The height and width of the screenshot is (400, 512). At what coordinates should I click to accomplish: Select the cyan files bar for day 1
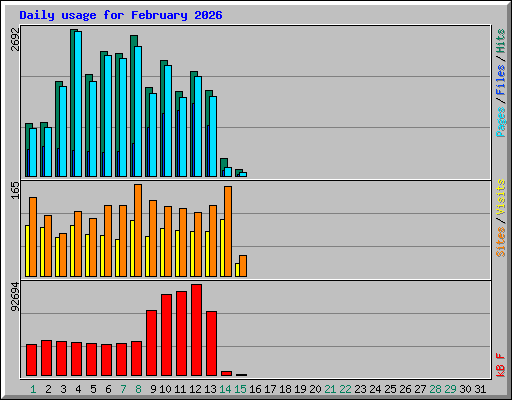(x=33, y=152)
